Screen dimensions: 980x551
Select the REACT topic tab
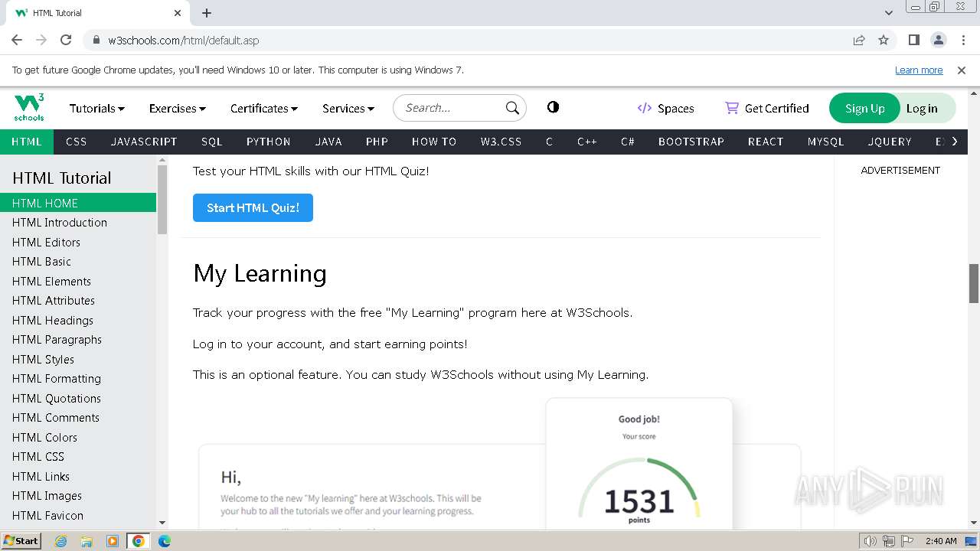tap(766, 142)
